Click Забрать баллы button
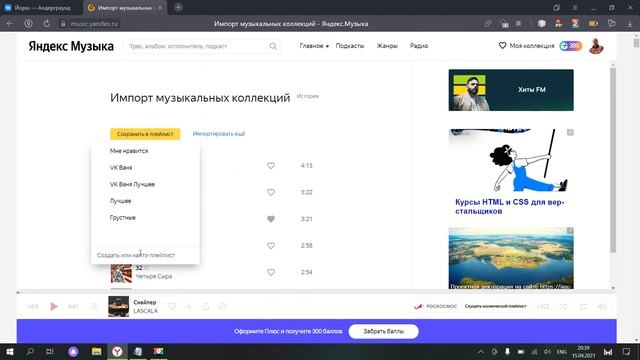 384,331
